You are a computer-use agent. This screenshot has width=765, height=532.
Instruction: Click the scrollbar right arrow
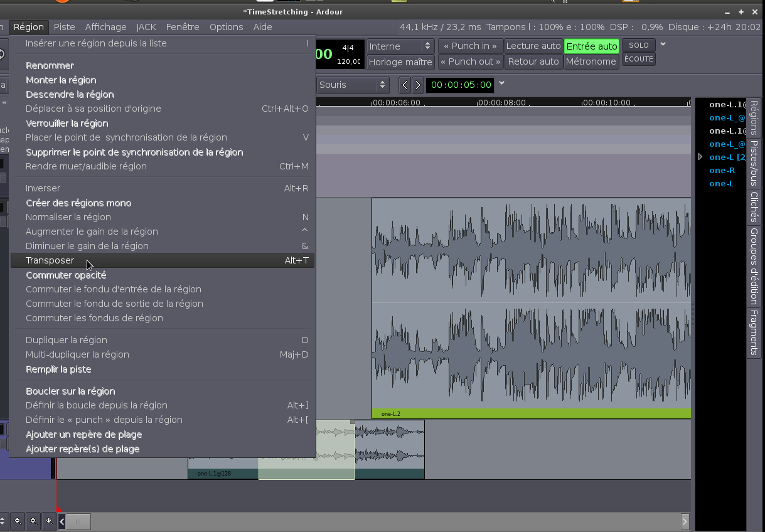(x=685, y=521)
